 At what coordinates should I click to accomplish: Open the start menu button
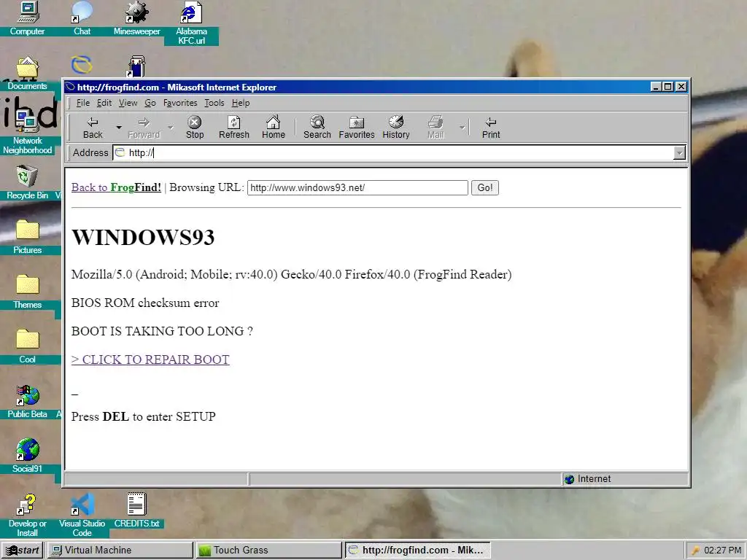(x=22, y=550)
